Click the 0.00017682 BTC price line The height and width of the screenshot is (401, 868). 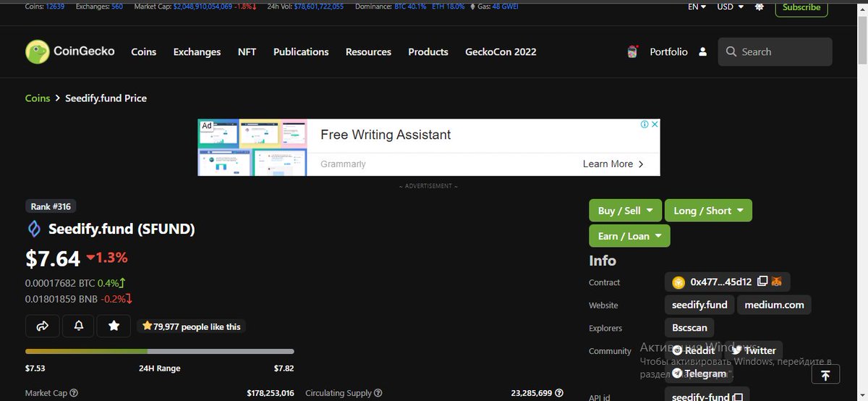coord(75,282)
